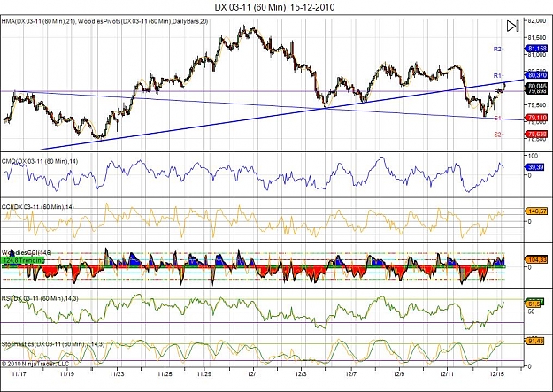Click the green '124.8 Trending' status box
The width and height of the screenshot is (553, 392).
[23, 260]
